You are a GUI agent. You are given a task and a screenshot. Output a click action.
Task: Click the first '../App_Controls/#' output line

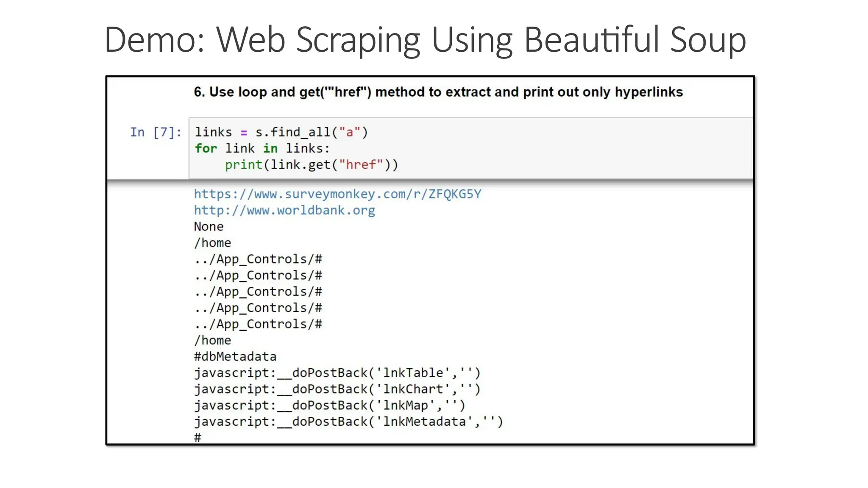pos(258,259)
